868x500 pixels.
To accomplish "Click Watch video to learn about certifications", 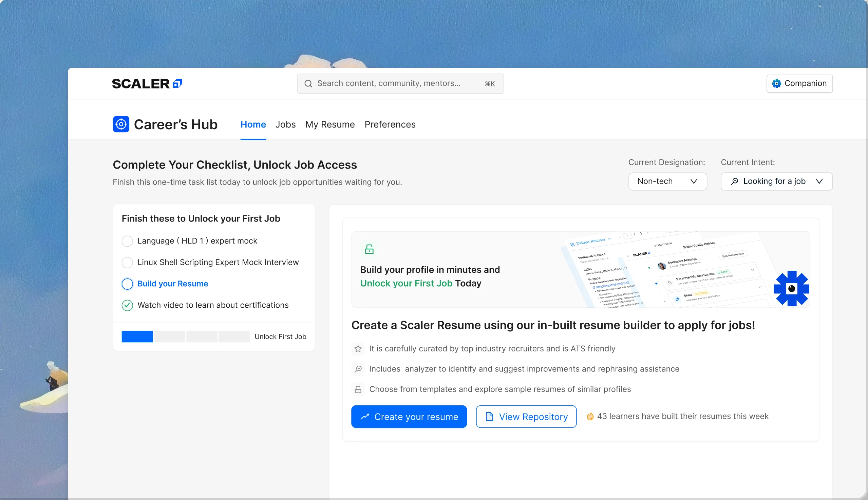I will (213, 305).
